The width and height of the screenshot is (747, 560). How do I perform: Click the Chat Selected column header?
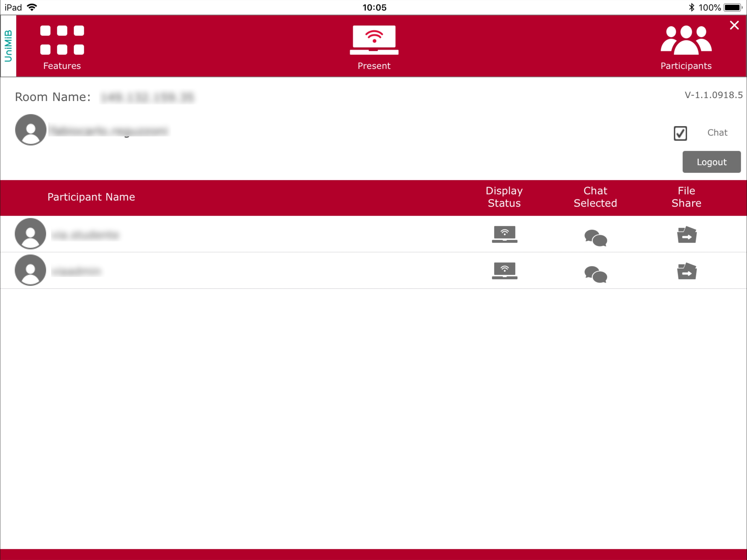pos(595,197)
